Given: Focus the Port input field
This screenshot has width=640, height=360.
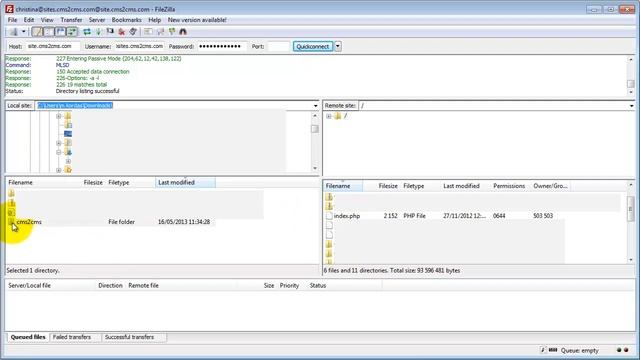Looking at the screenshot, I should [x=279, y=46].
